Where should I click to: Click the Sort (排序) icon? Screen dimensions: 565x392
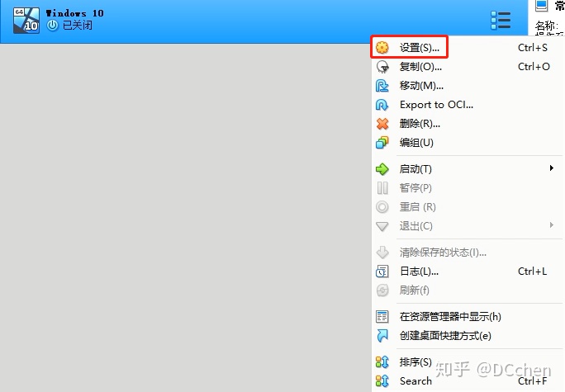coord(382,361)
